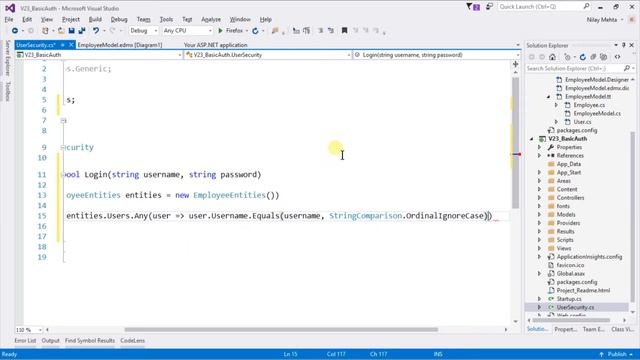Screen dimensions: 640x360
Task: Click the Open File toolbar icon
Action: 61,31
